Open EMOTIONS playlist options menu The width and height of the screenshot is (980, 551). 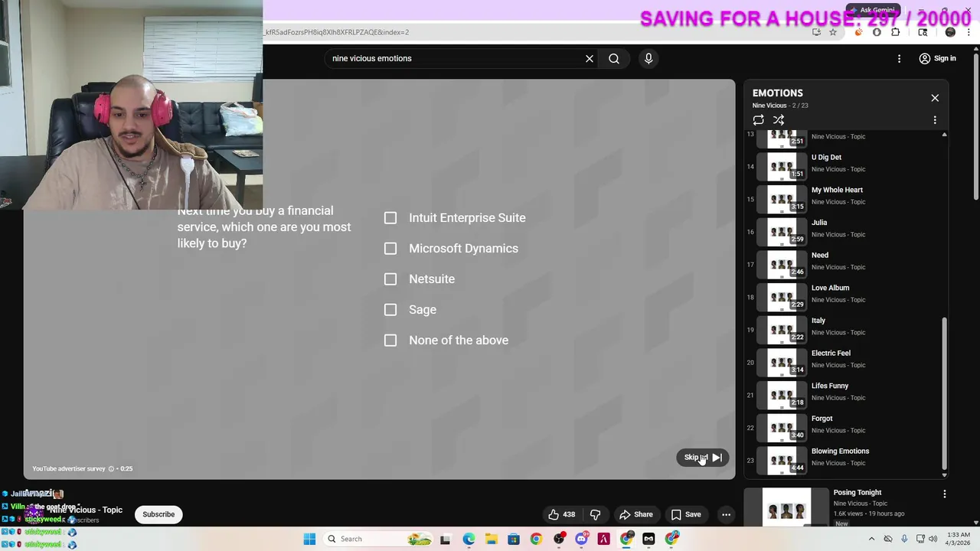(x=935, y=120)
